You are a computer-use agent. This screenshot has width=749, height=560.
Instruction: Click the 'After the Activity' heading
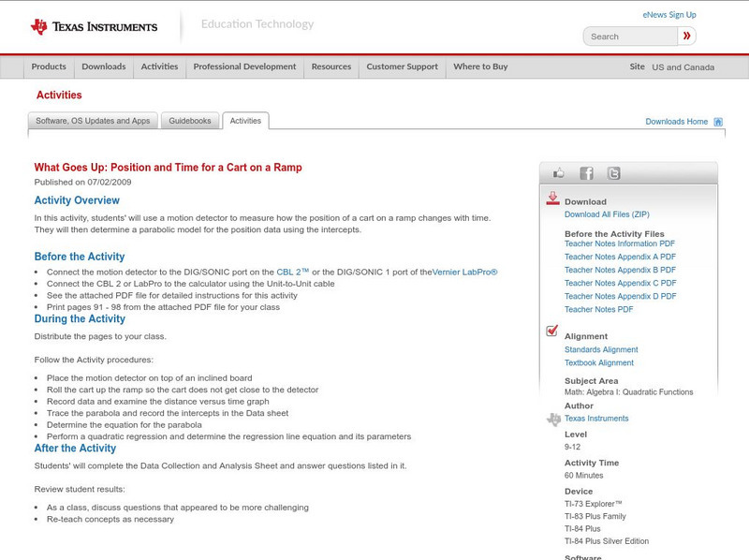click(x=75, y=449)
